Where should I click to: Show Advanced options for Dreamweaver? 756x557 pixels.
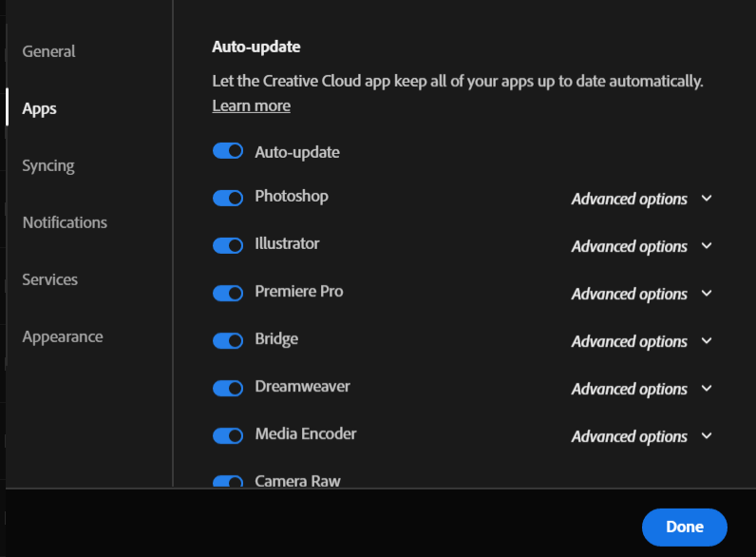[x=642, y=389]
